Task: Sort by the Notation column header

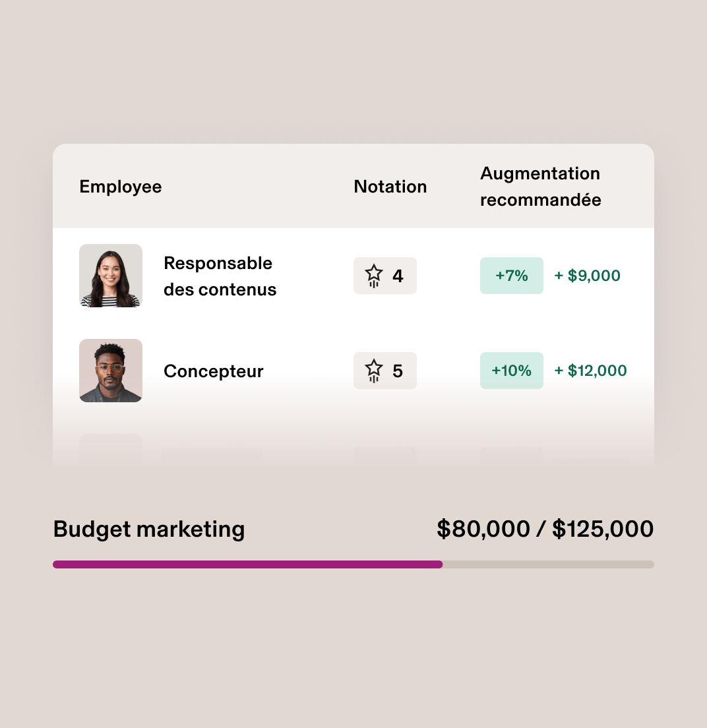Action: coord(390,187)
